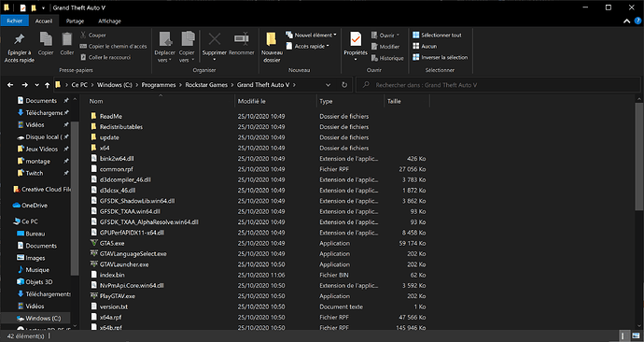Open the Propriétés icon in ribbon
This screenshot has height=342, width=644.
coord(356,39)
